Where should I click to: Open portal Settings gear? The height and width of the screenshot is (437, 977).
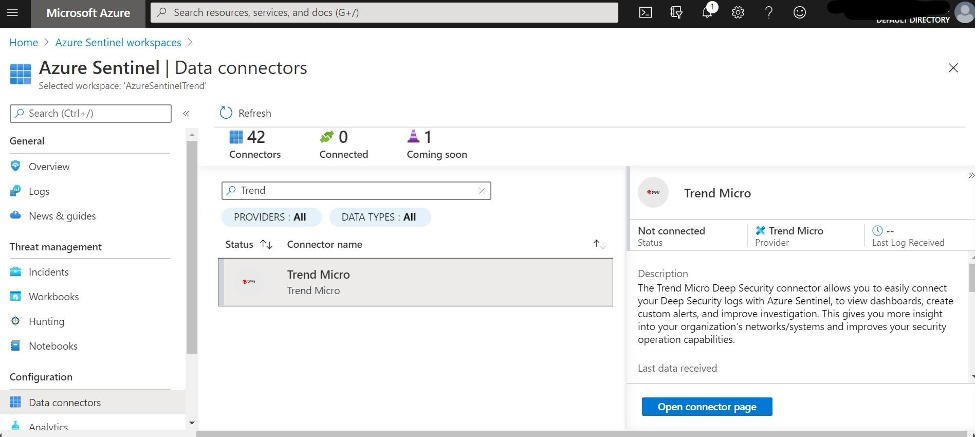click(x=738, y=12)
